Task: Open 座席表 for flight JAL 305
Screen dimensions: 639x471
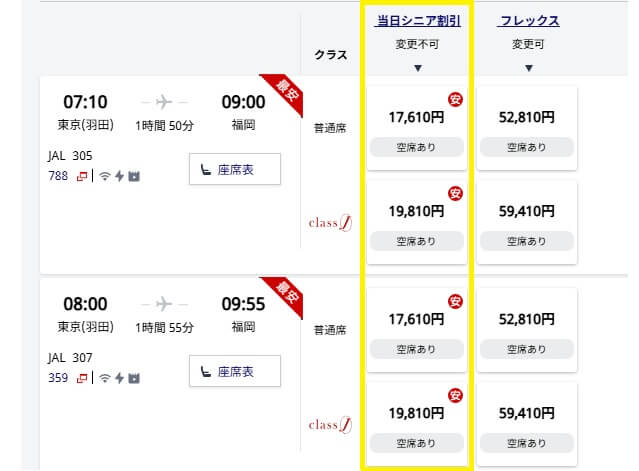Action: [x=235, y=169]
